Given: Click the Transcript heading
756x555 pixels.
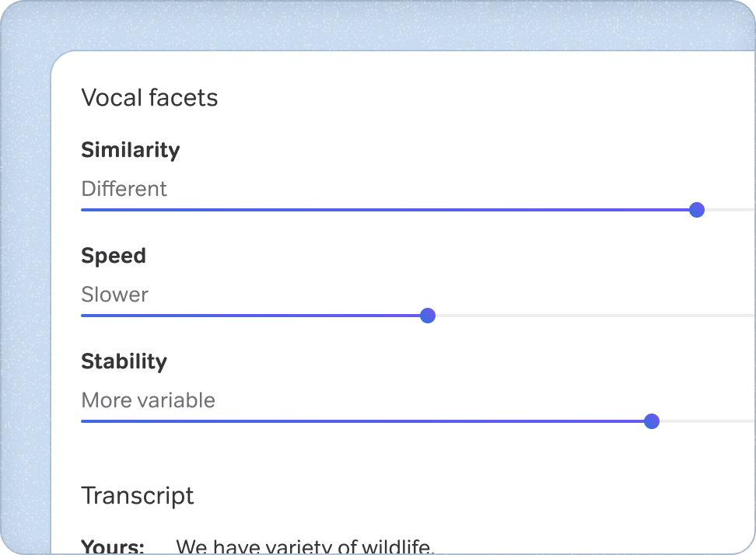Looking at the screenshot, I should [138, 495].
